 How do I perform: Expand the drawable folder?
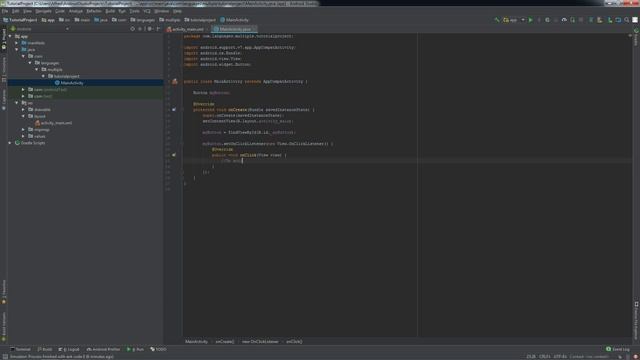23,109
